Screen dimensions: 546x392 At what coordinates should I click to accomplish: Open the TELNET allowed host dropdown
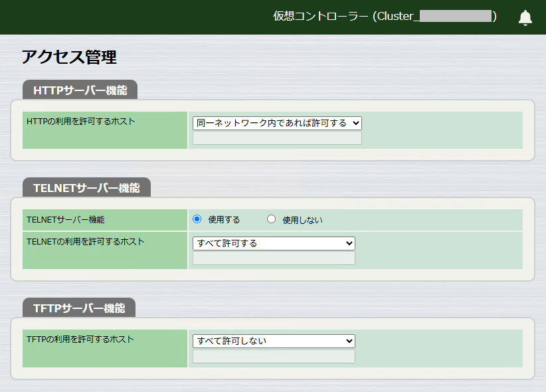(x=274, y=243)
